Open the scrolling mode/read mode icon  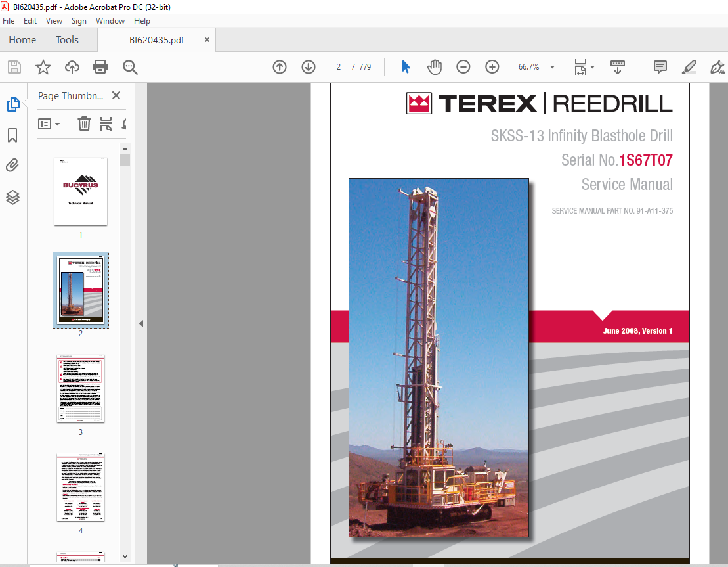tap(618, 67)
